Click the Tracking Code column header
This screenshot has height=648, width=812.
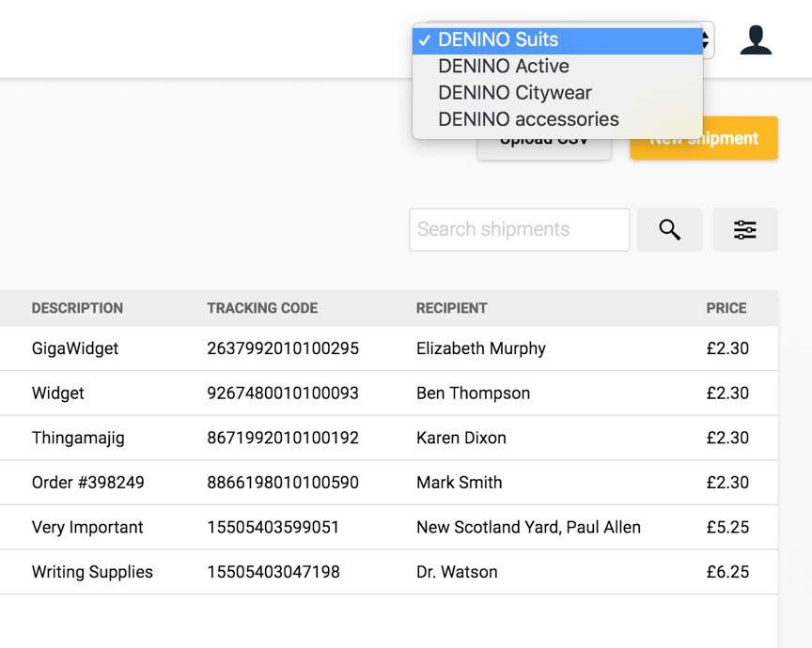(x=262, y=308)
